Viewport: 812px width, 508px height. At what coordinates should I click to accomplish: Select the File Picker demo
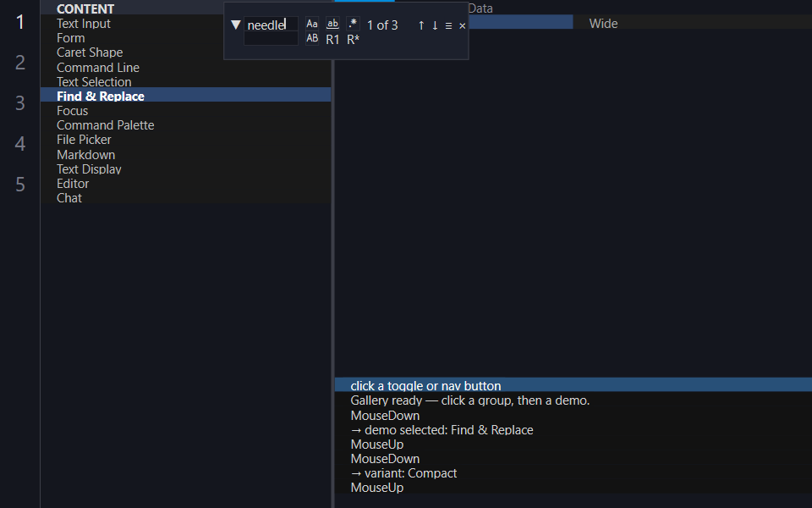(x=185, y=140)
